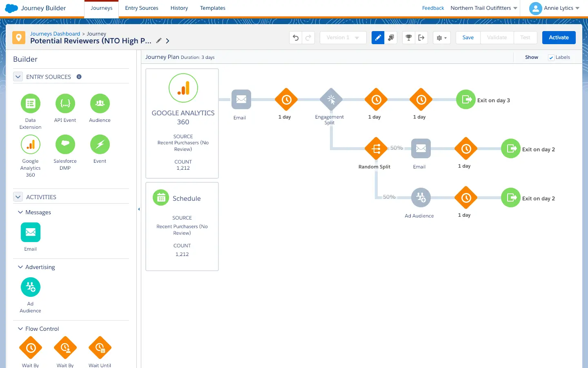This screenshot has height=368, width=588.
Task: Click the right chevron beside journey title
Action: (x=168, y=41)
